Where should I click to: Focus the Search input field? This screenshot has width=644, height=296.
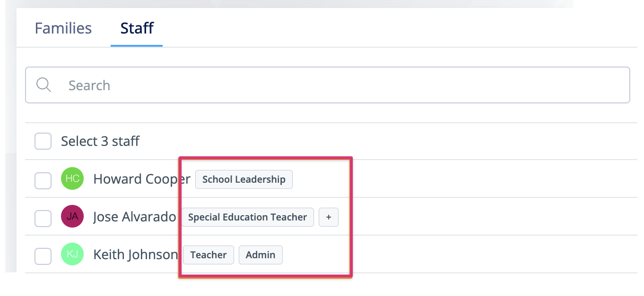coord(331,85)
